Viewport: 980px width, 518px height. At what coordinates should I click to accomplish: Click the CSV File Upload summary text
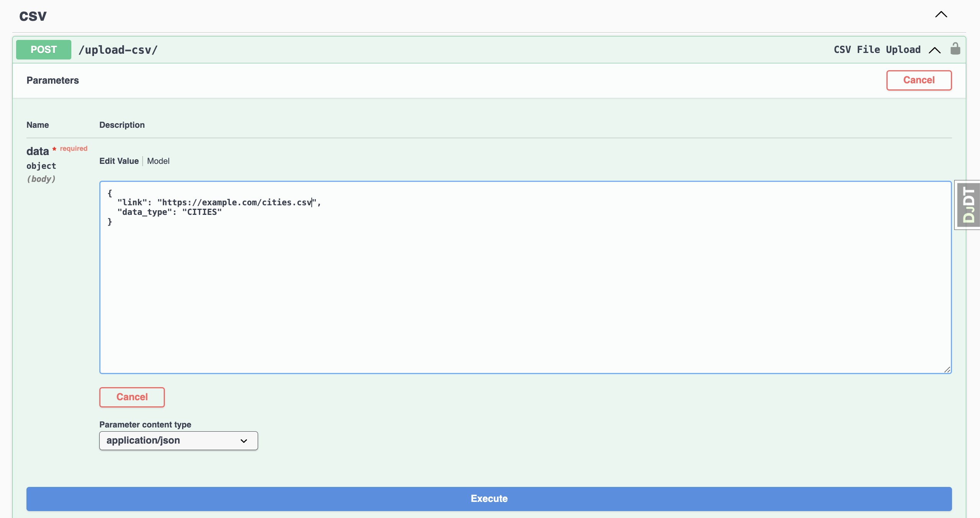point(877,50)
